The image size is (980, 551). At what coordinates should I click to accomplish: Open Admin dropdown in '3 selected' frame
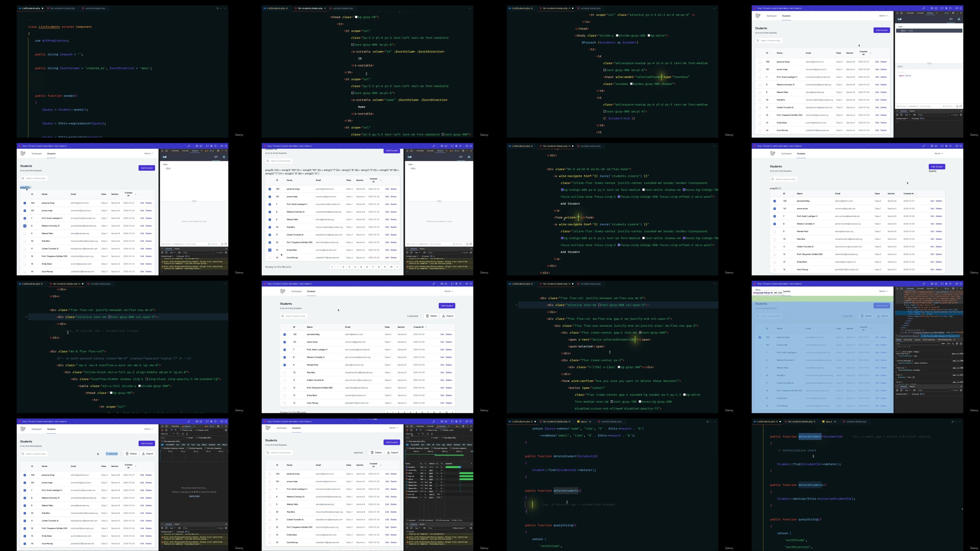click(449, 291)
